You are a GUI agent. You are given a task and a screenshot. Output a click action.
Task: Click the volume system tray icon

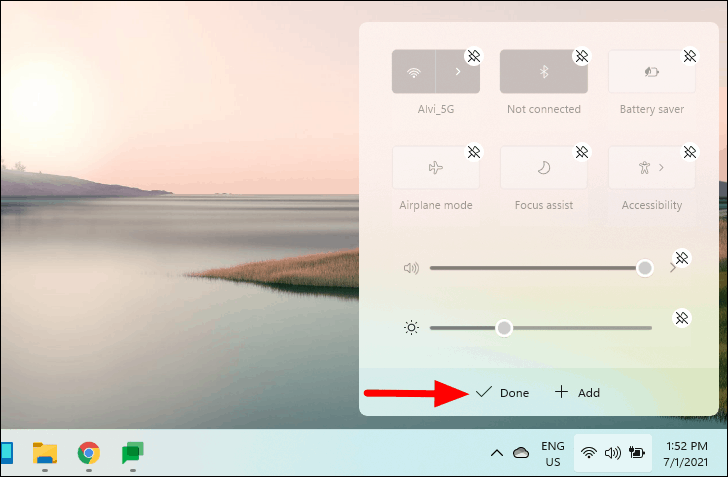coord(613,453)
